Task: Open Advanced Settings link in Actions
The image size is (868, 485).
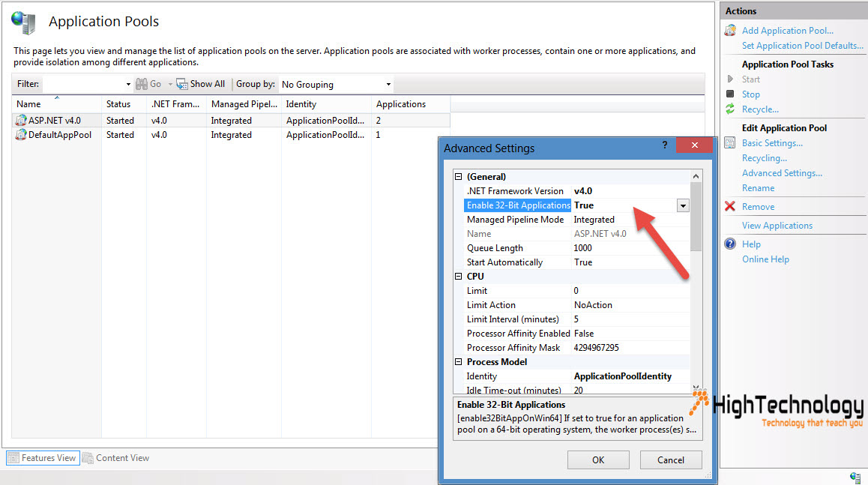Action: (x=782, y=172)
